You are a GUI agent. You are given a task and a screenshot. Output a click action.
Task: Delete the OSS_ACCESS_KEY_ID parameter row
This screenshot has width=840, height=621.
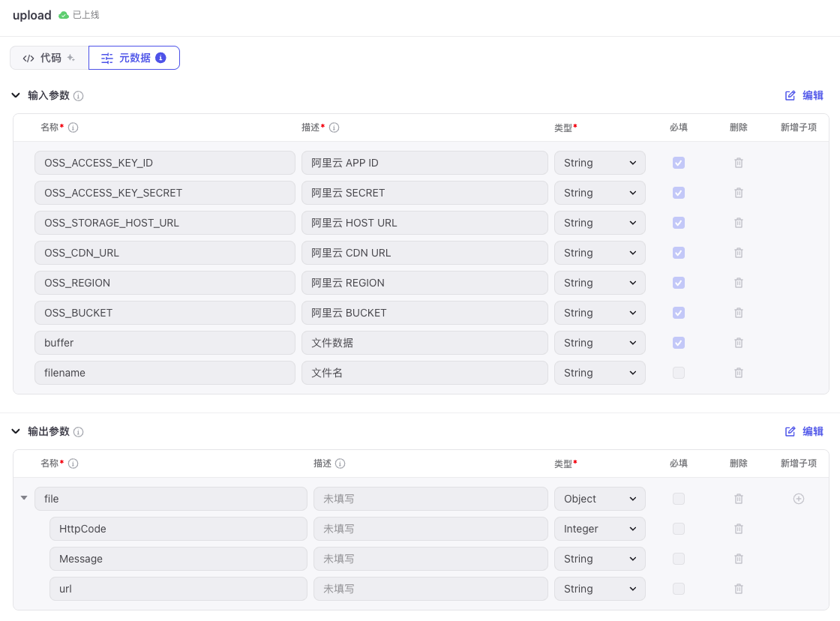click(x=738, y=163)
